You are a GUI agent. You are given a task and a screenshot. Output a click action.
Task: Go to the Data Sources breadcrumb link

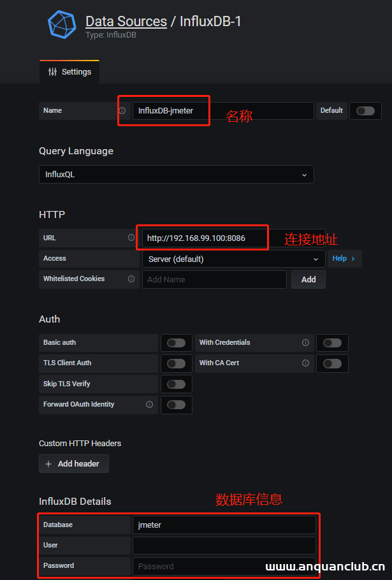coord(126,22)
